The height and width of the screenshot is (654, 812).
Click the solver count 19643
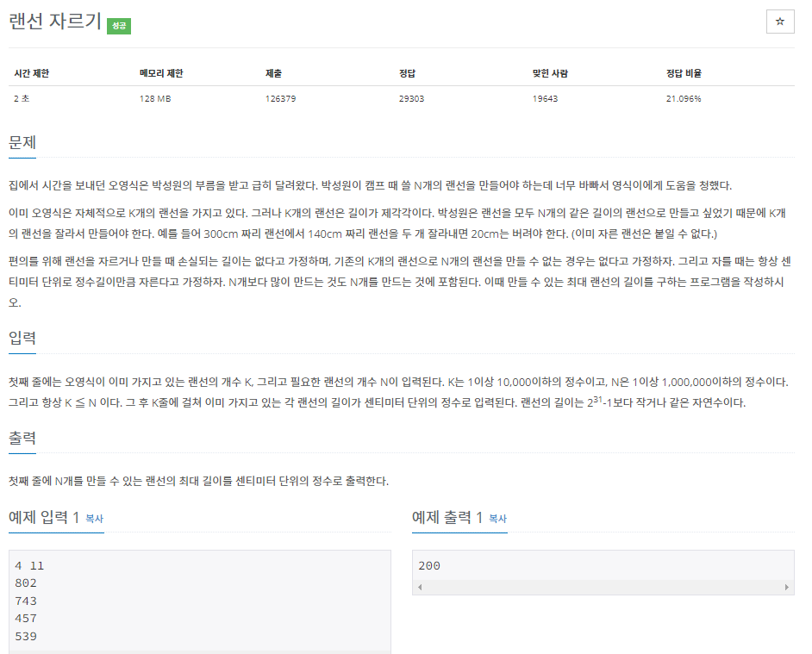(x=545, y=98)
